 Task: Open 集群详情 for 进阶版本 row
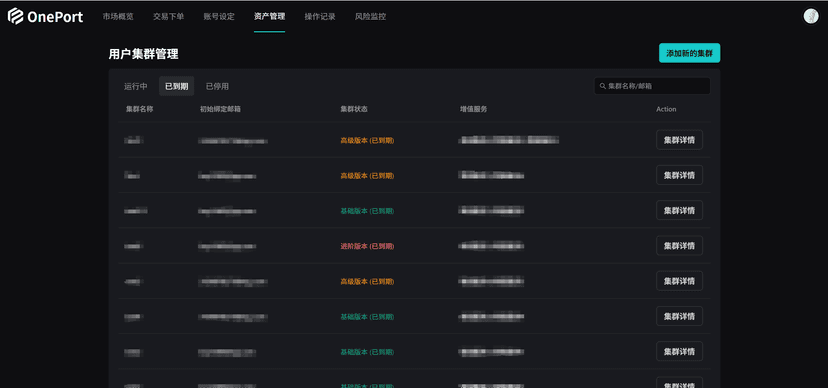tap(679, 245)
